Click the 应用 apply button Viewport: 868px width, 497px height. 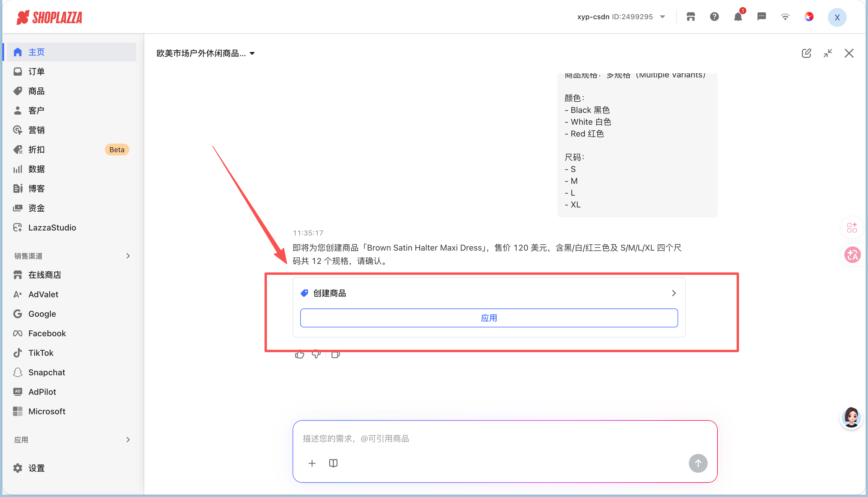(489, 318)
